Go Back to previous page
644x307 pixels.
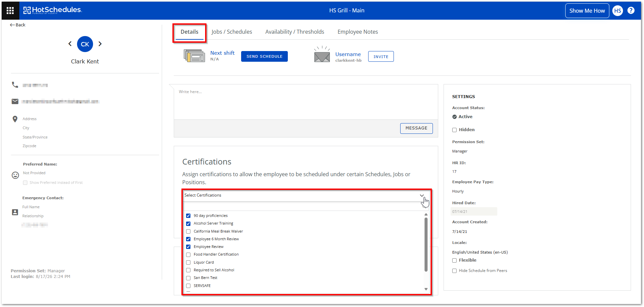click(x=18, y=25)
